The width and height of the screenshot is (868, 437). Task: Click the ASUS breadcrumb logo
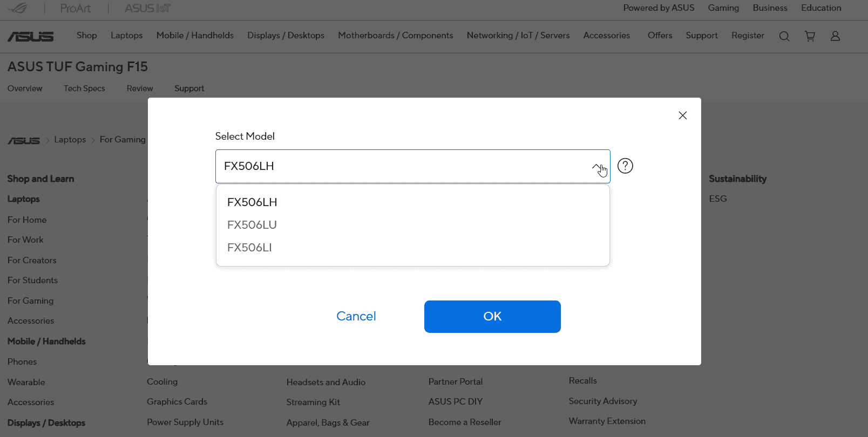point(24,140)
